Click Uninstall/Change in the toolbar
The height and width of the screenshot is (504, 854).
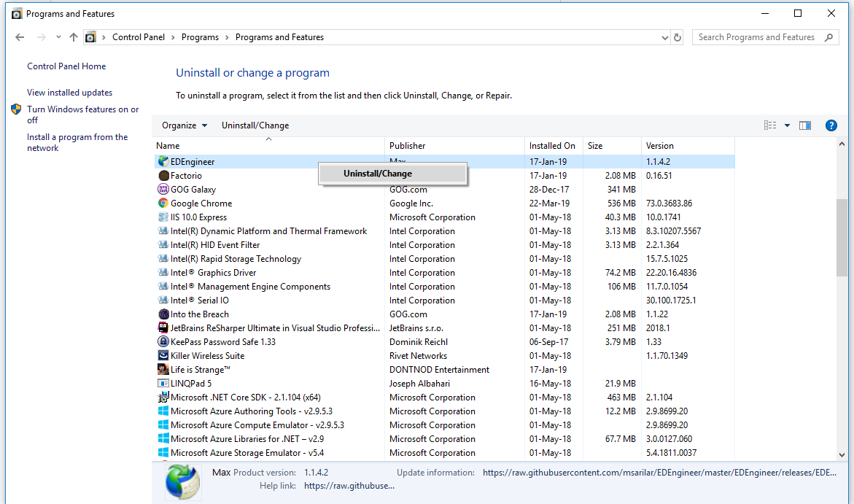[x=255, y=125]
